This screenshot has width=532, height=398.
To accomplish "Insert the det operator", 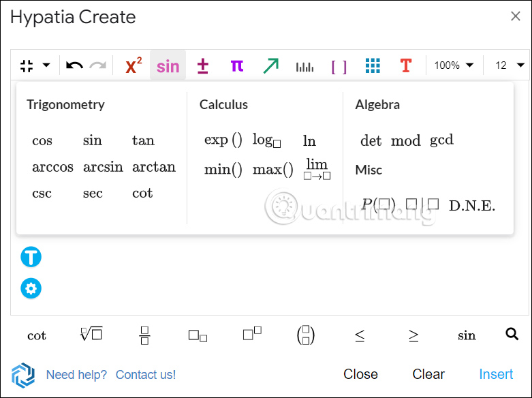I will pyautogui.click(x=371, y=140).
